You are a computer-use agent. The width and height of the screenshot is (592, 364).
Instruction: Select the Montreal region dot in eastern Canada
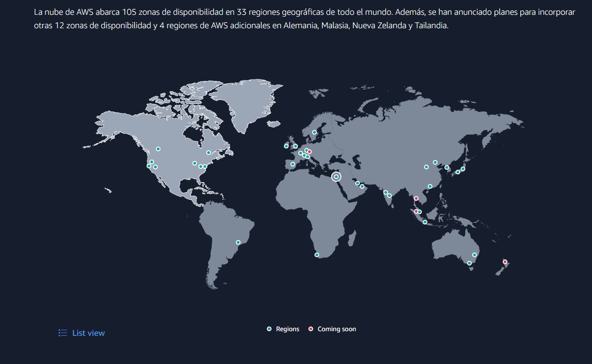209,153
